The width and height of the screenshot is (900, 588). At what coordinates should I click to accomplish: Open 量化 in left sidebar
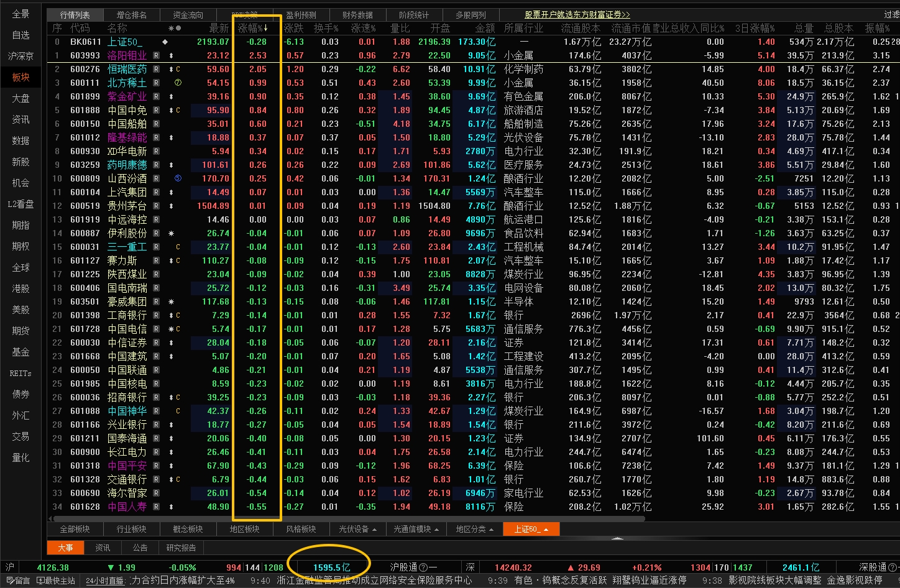[x=21, y=457]
